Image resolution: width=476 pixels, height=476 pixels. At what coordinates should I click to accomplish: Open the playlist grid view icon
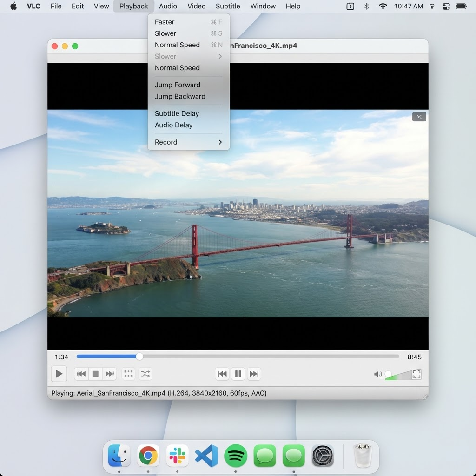tap(128, 374)
